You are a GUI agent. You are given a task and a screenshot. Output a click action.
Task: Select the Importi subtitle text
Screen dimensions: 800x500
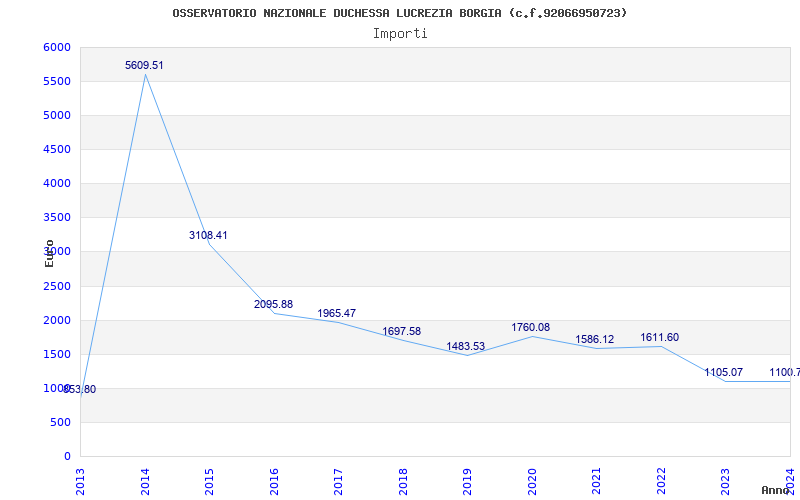point(400,34)
